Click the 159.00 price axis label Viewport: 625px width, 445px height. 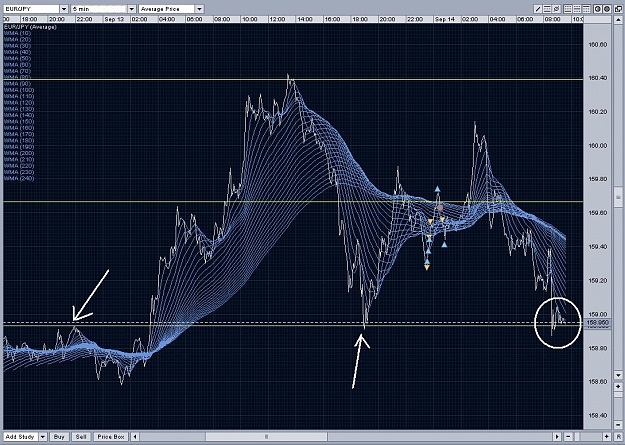click(x=598, y=315)
